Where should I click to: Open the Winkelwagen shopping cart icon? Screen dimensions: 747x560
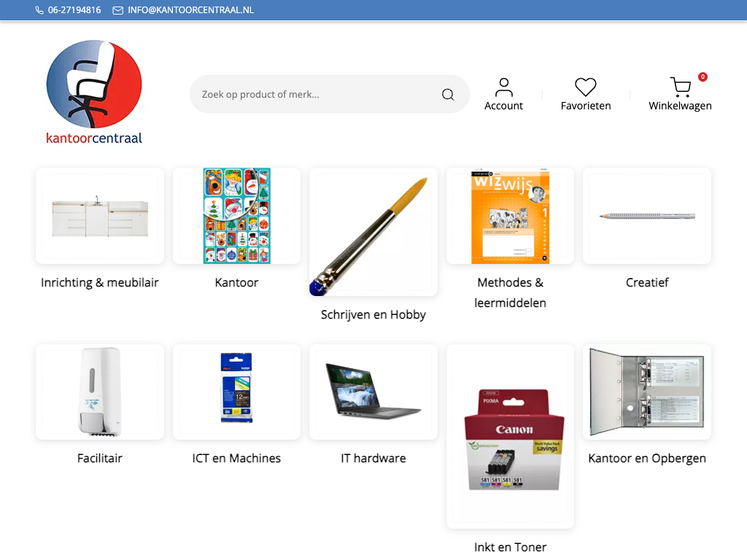pyautogui.click(x=681, y=87)
